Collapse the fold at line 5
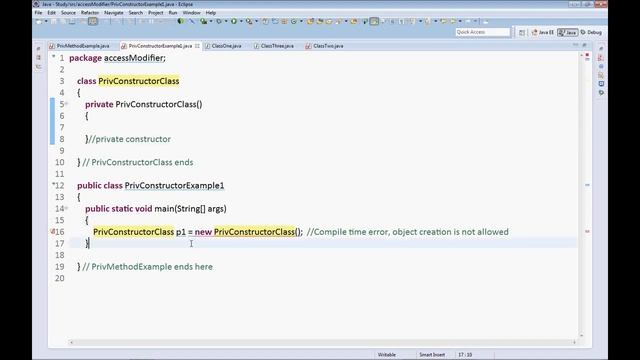 67,104
